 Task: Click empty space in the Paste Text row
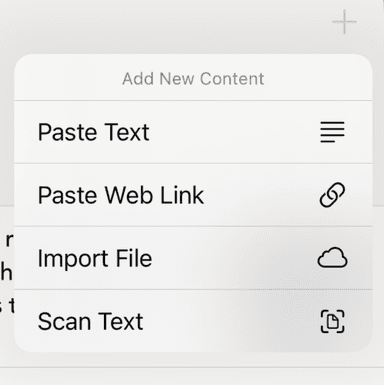[x=233, y=132]
